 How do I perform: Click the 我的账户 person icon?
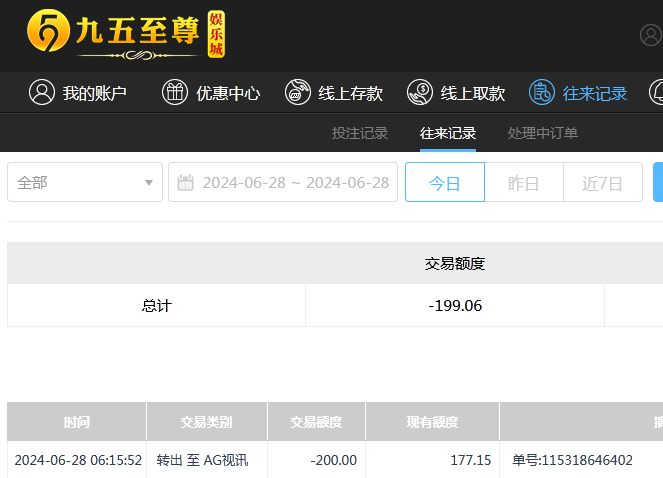(x=42, y=92)
